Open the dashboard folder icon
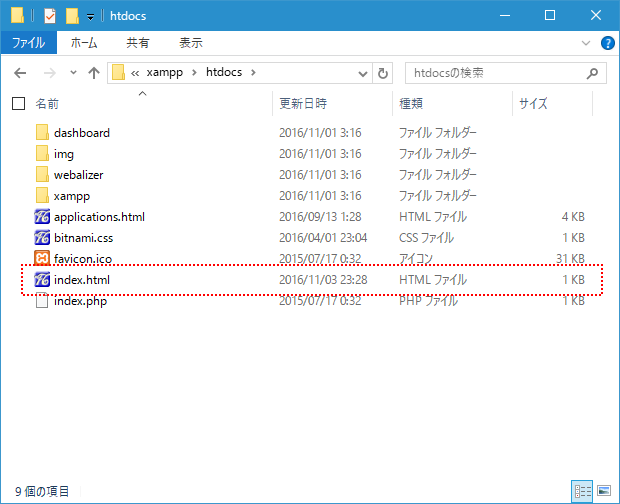The width and height of the screenshot is (620, 504). (42, 132)
